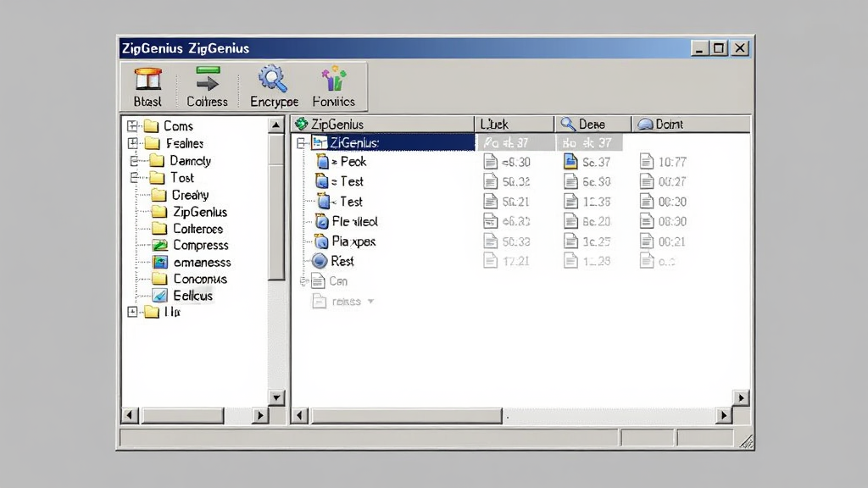Image resolution: width=868 pixels, height=488 pixels.
Task: Select the Damoly folder icon
Action: point(157,161)
